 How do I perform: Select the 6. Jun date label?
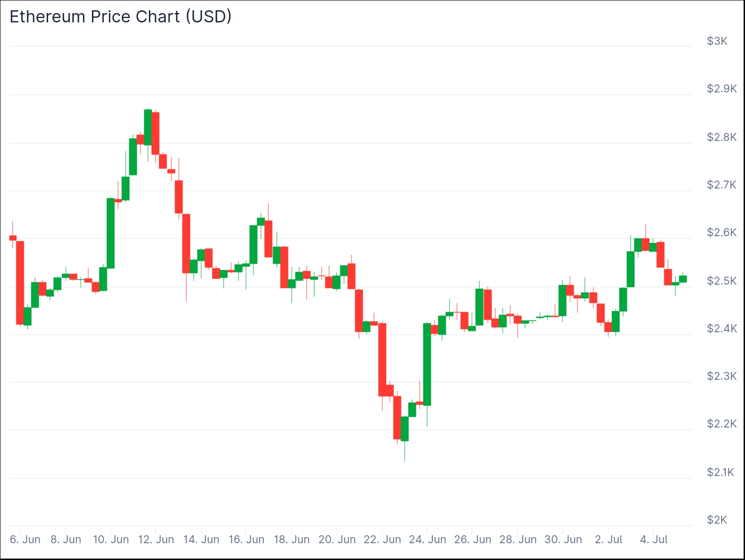[x=25, y=540]
